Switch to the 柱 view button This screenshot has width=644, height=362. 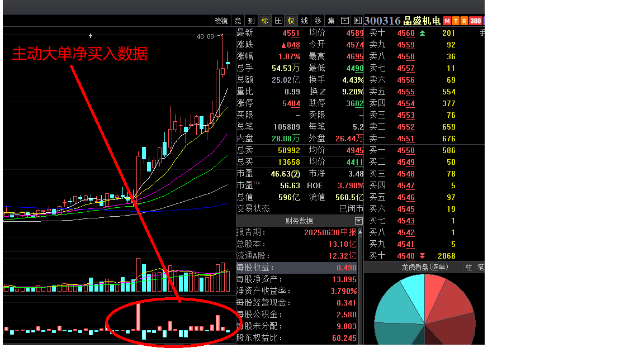(x=468, y=268)
